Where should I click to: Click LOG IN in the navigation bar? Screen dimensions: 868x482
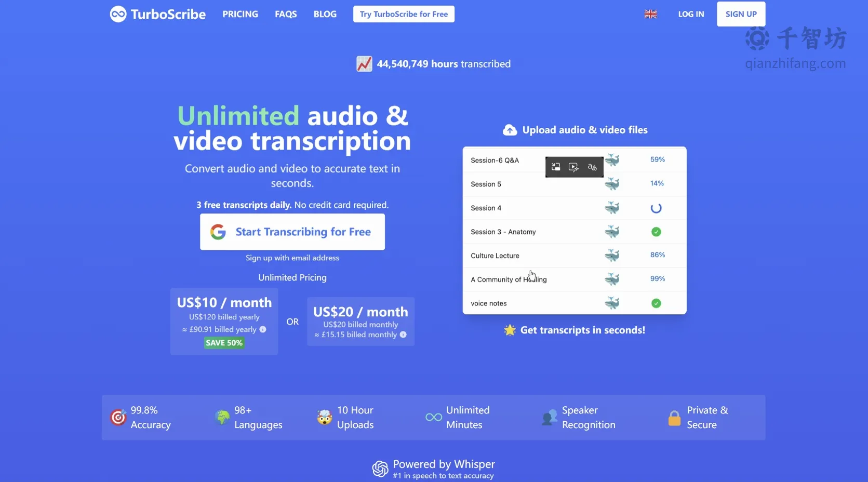(691, 14)
